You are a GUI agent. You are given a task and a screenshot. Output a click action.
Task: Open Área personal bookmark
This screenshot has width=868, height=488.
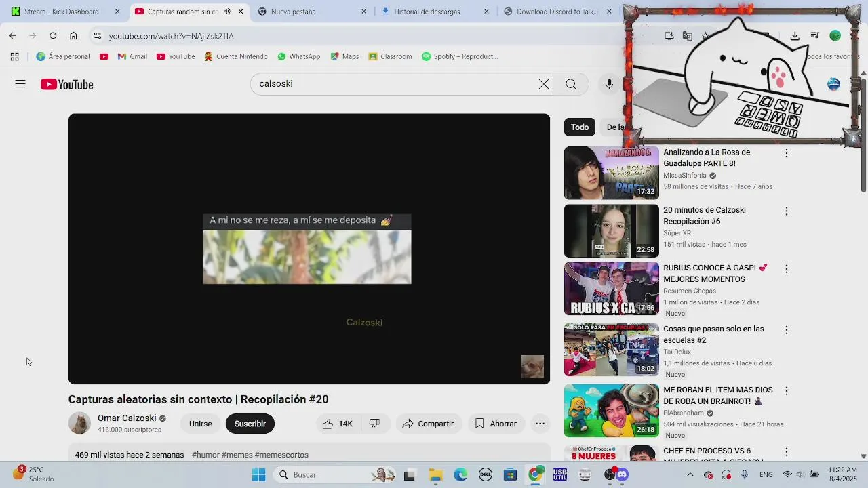[63, 56]
